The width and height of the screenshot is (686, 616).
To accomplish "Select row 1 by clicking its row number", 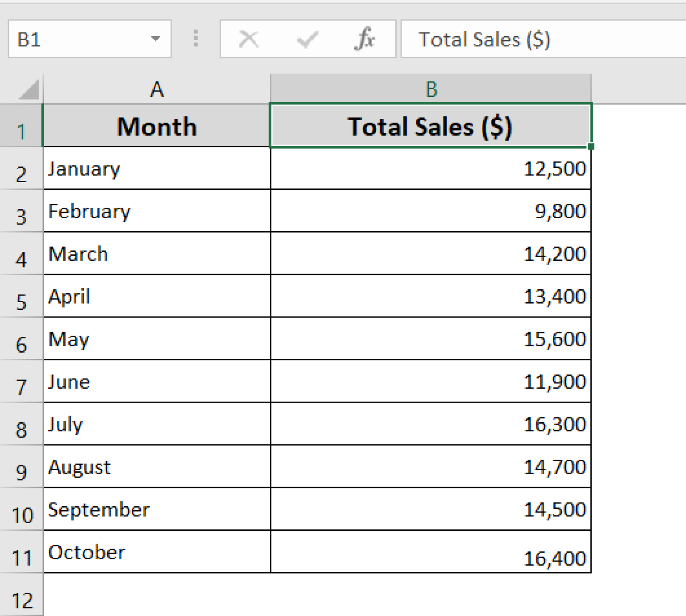I will click(x=21, y=128).
